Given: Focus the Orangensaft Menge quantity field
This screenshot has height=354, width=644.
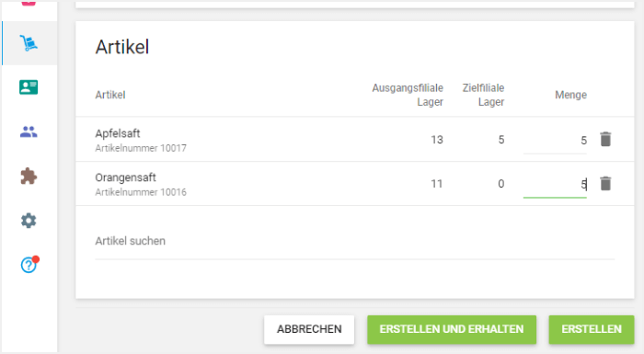Looking at the screenshot, I should [555, 185].
